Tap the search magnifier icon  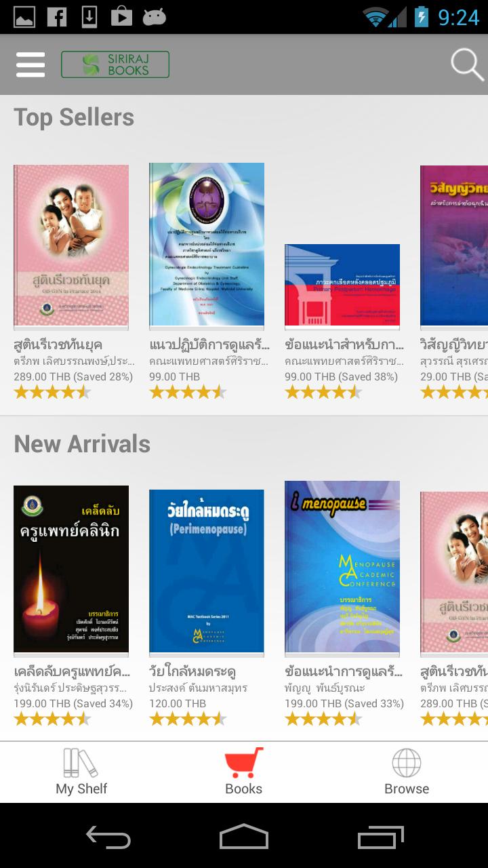pos(467,65)
